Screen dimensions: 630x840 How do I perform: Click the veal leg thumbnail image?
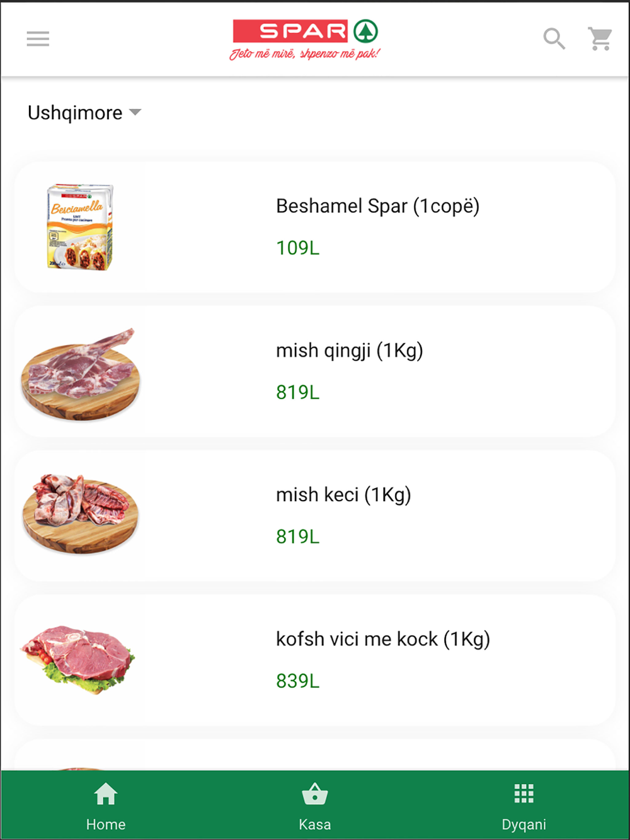[x=78, y=659]
